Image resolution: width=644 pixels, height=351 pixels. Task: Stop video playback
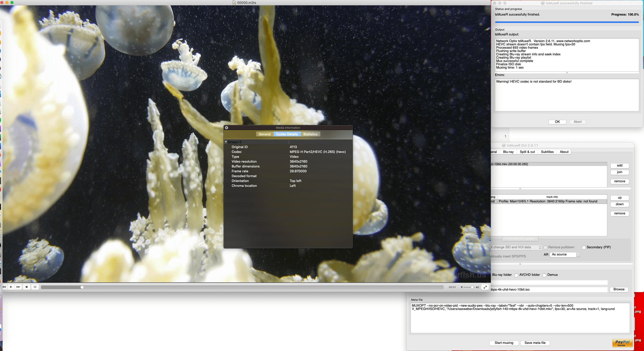pos(27,287)
